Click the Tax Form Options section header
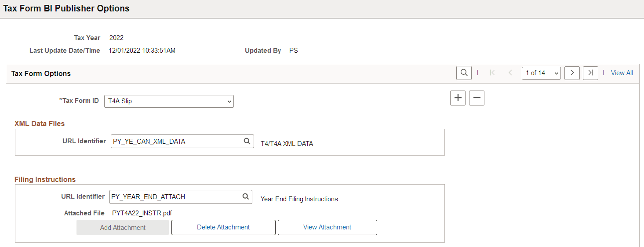The width and height of the screenshot is (644, 247). pyautogui.click(x=41, y=73)
